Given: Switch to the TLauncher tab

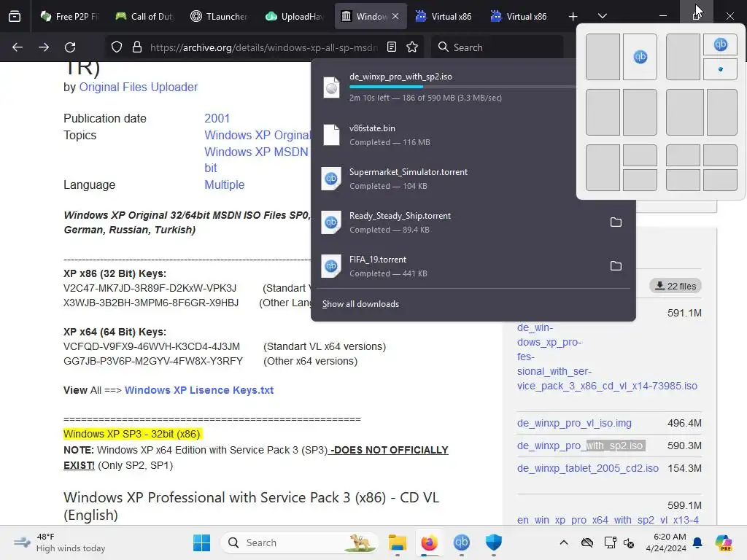Looking at the screenshot, I should click(x=220, y=16).
